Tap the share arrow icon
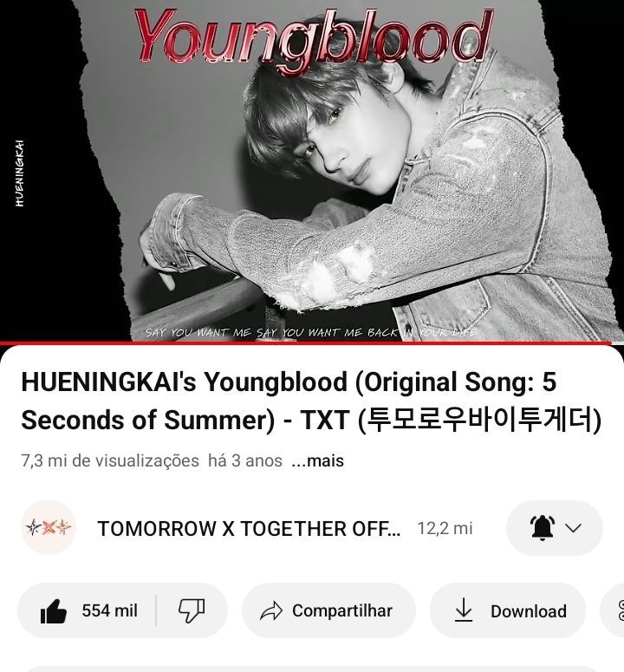624x672 pixels. (271, 611)
